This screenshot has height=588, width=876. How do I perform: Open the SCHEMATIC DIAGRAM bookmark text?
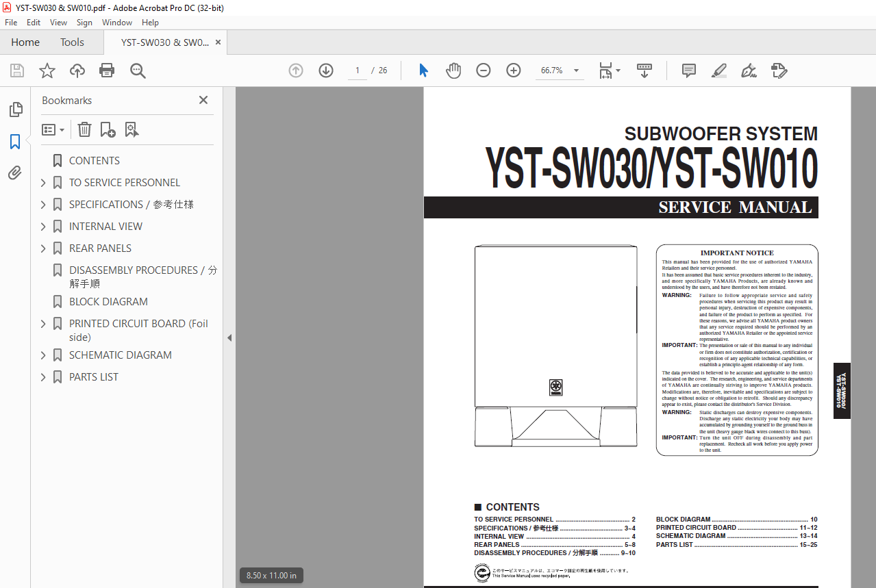pos(121,355)
